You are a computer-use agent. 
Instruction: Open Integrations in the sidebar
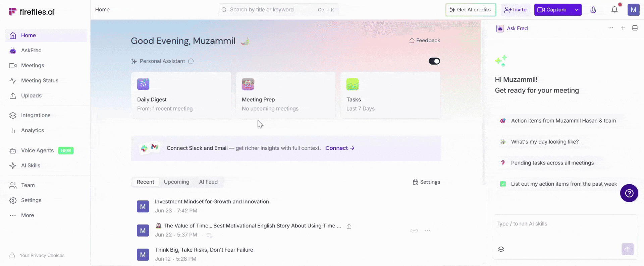tap(46, 116)
